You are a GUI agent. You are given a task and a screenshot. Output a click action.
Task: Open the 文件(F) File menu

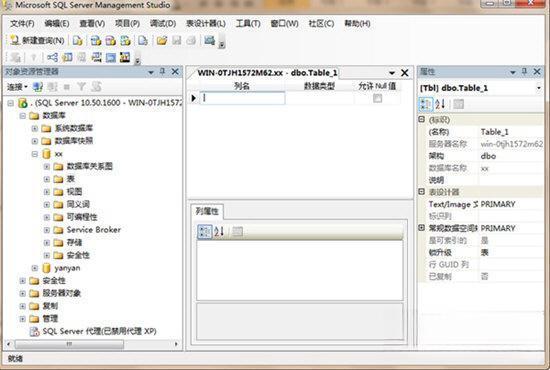click(x=22, y=23)
